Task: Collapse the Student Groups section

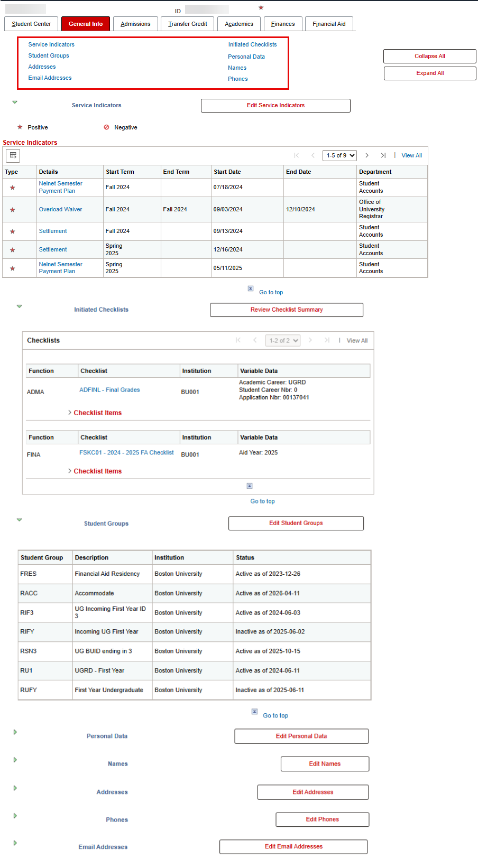Action: click(20, 520)
